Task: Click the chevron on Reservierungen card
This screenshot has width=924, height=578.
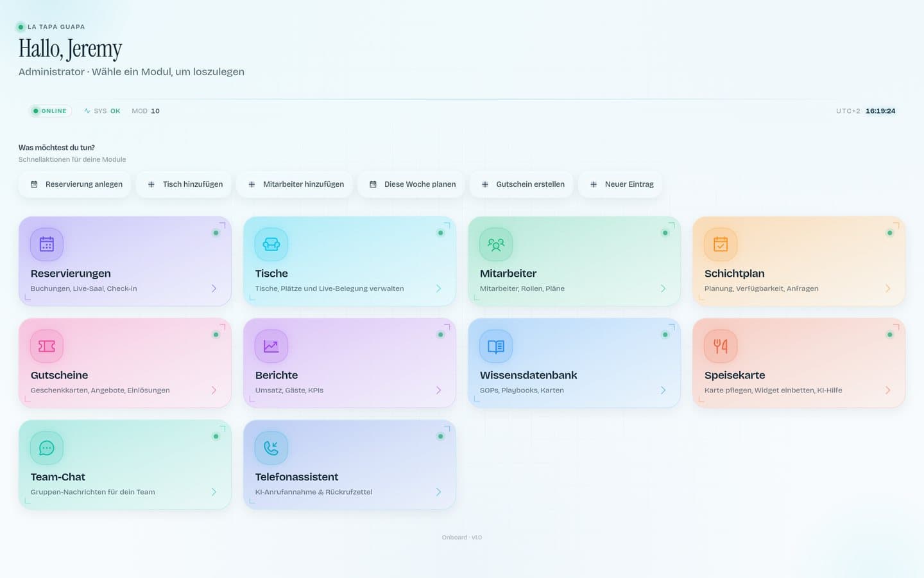Action: click(x=214, y=288)
